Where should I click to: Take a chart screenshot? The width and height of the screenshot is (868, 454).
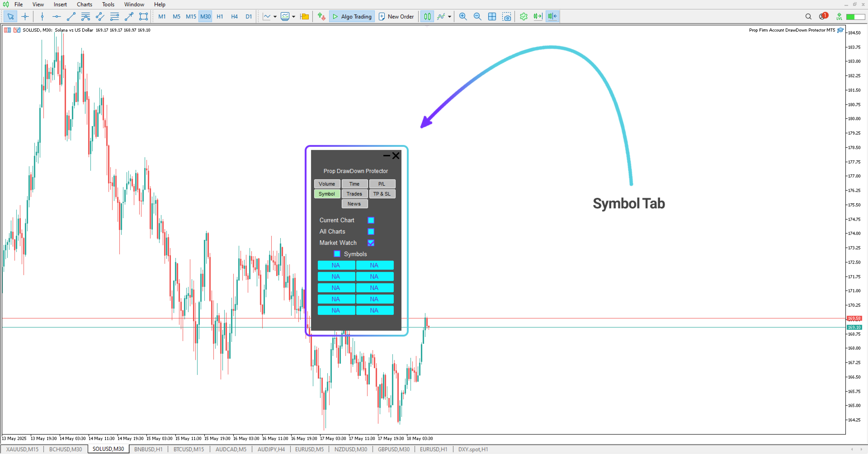click(507, 16)
